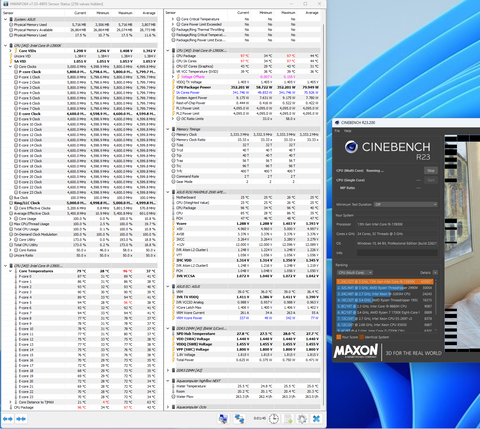Stop the running Cinebench multi core test

point(431,170)
